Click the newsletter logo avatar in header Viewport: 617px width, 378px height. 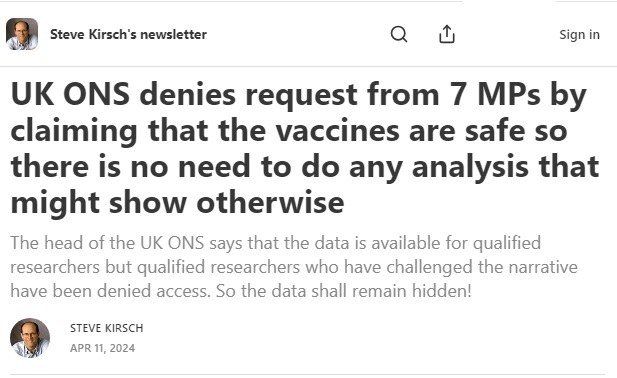(x=22, y=34)
